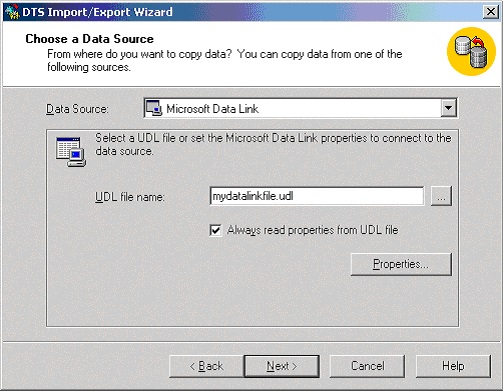Toggle the Always read properties checkbox
Viewport: 503px width, 391px height.
click(215, 230)
